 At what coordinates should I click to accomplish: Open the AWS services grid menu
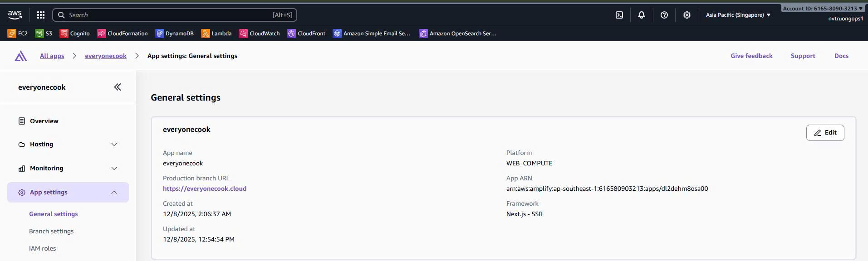(x=41, y=15)
